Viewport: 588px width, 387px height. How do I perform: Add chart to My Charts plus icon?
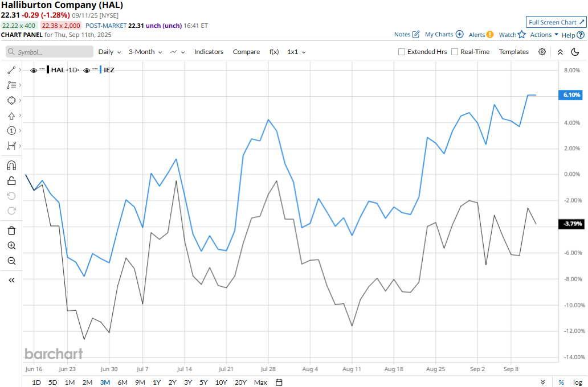click(x=459, y=35)
